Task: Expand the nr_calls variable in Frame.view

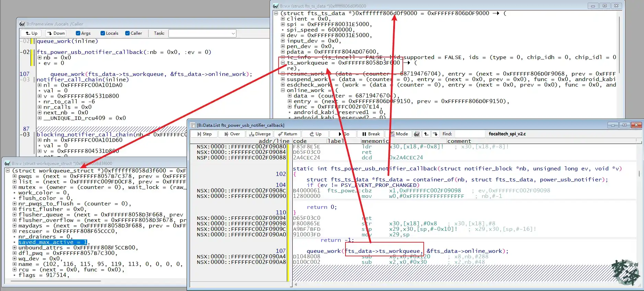Action: click(39, 107)
